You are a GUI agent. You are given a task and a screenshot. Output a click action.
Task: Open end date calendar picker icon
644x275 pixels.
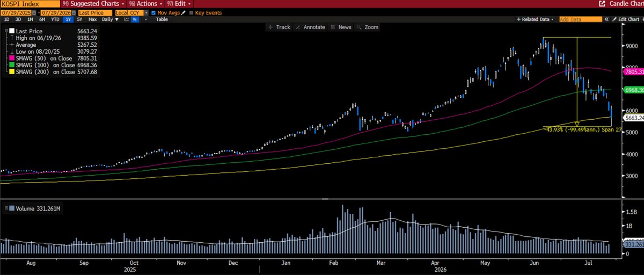coord(74,13)
